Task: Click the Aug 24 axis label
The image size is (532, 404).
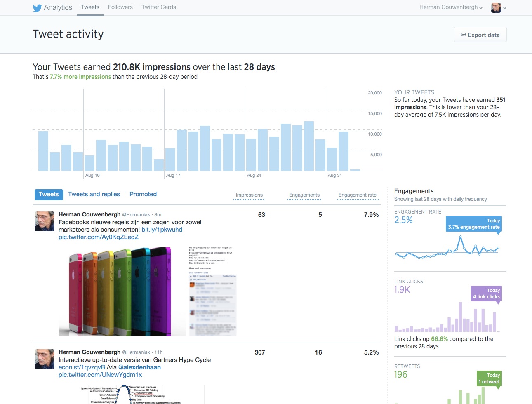Action: [254, 175]
